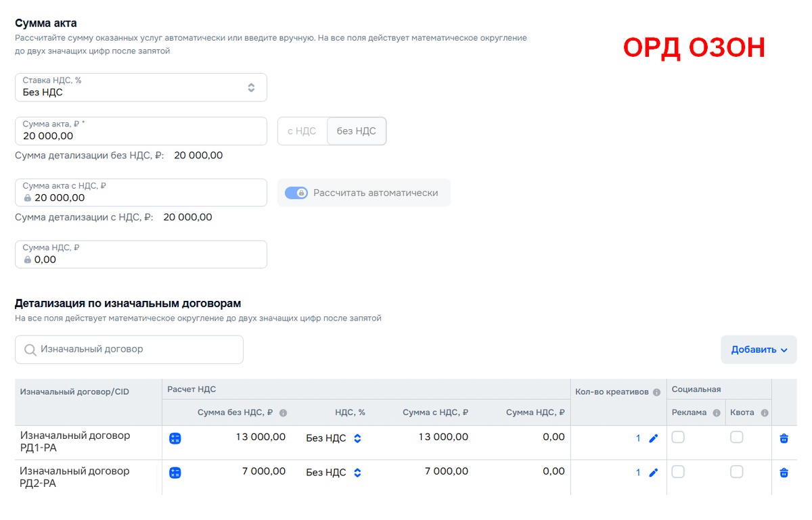Open НДС rate dropdown for РД2-РА
The width and height of the screenshot is (812, 520).
point(334,473)
